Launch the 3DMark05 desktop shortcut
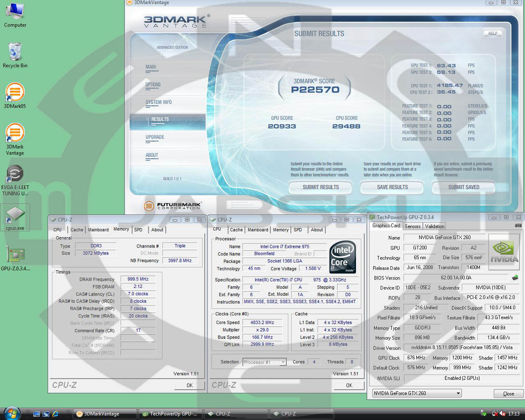525x420 pixels. 15,96
